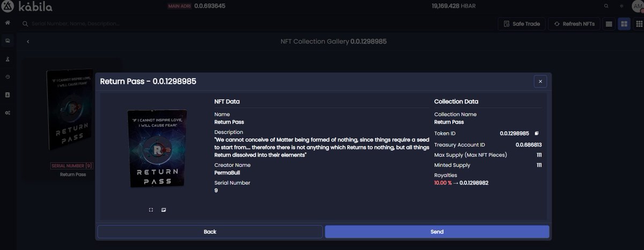Click the Safe Trade button
The width and height of the screenshot is (644, 250).
522,24
